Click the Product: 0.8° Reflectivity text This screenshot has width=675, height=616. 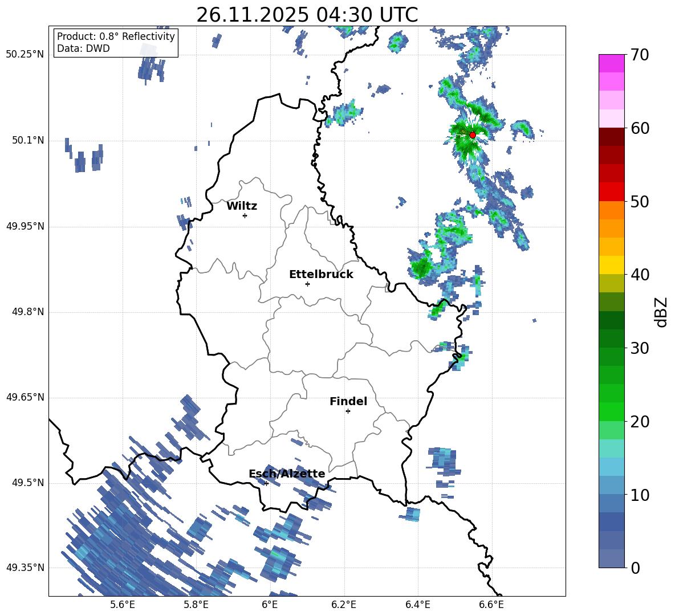coord(116,36)
